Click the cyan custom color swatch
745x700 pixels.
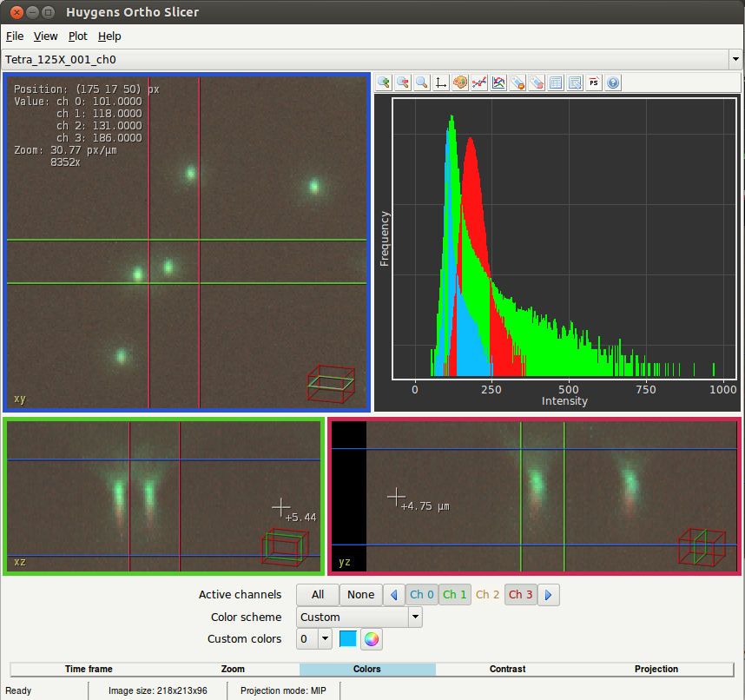point(348,639)
